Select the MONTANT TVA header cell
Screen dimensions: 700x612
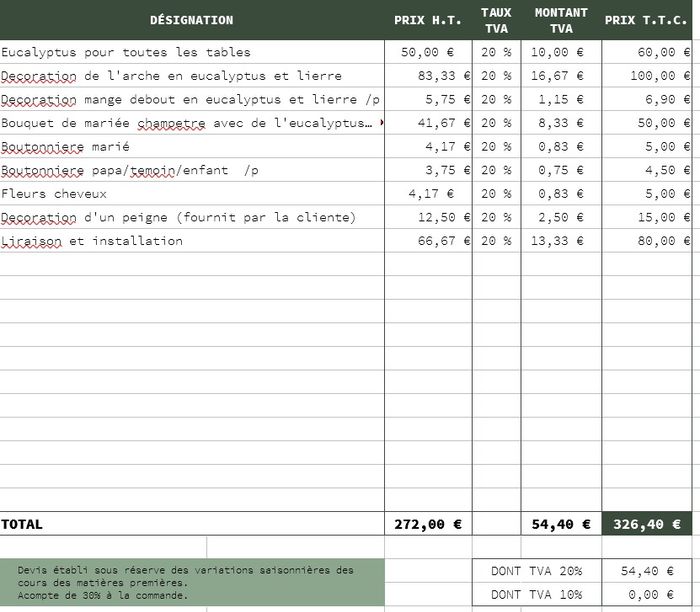point(561,20)
